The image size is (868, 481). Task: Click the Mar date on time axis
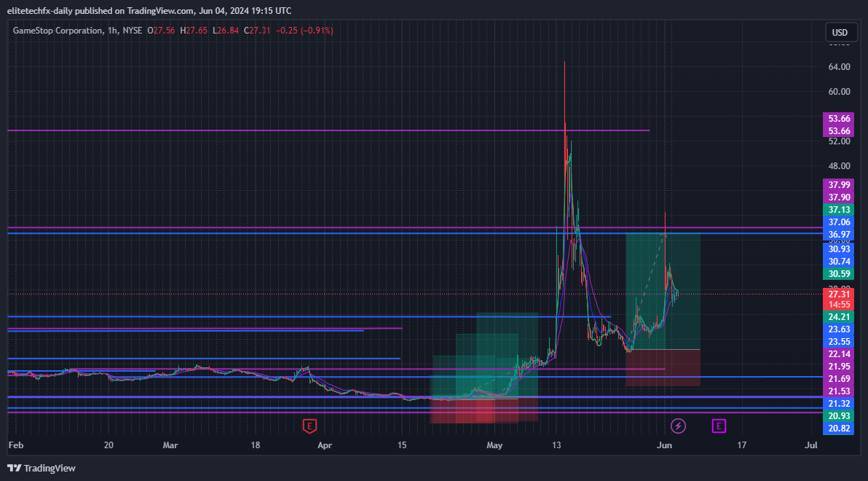[170, 445]
